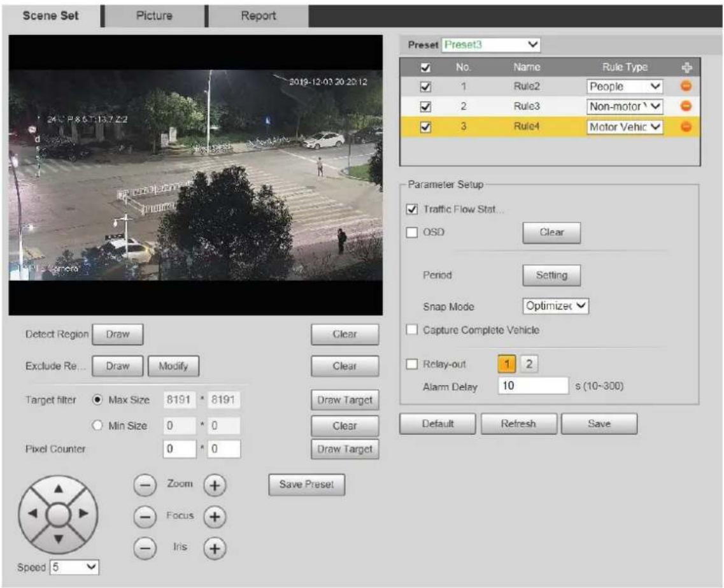724x588 pixels.
Task: Tilt the camera up with PTZ up arrow
Action: [58, 489]
